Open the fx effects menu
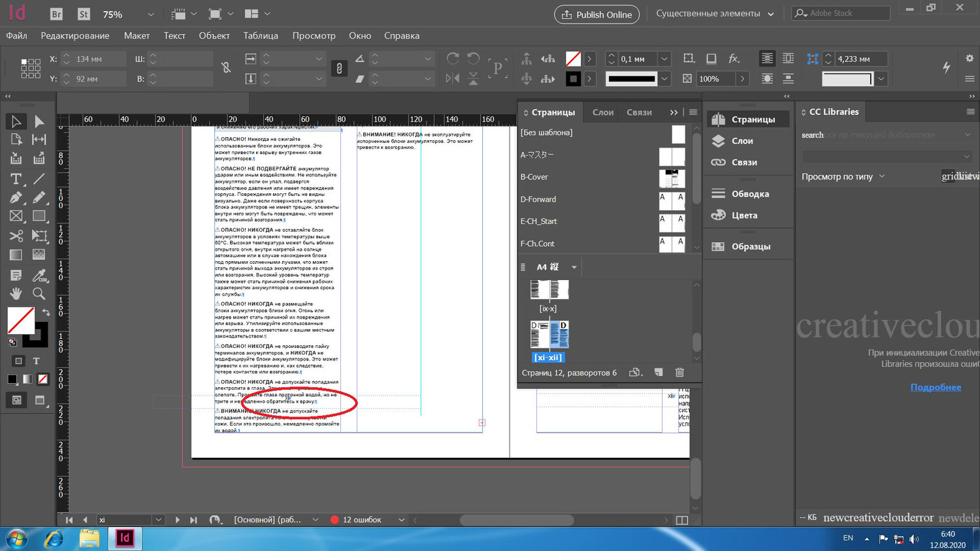980x551 pixels. point(734,59)
